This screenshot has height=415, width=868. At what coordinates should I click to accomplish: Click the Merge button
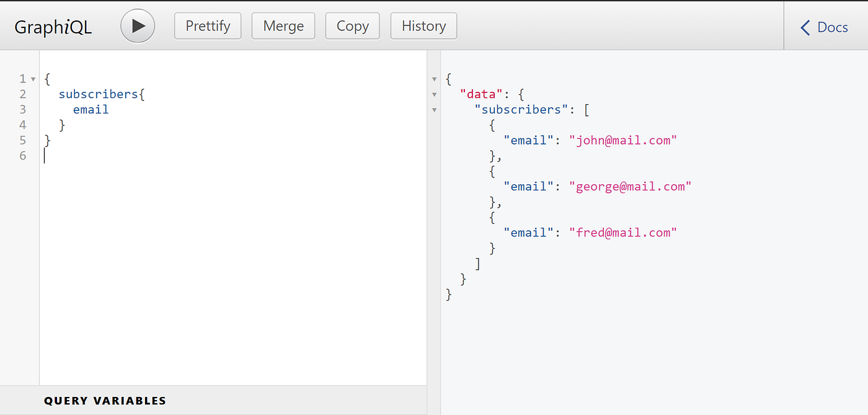click(283, 25)
